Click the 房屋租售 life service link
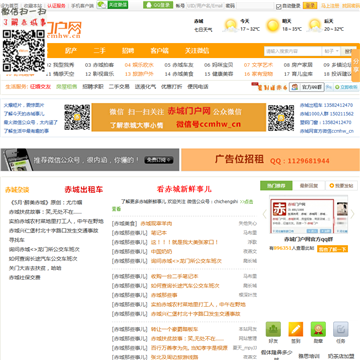This screenshot has width=360, height=360. pyautogui.click(x=66, y=87)
